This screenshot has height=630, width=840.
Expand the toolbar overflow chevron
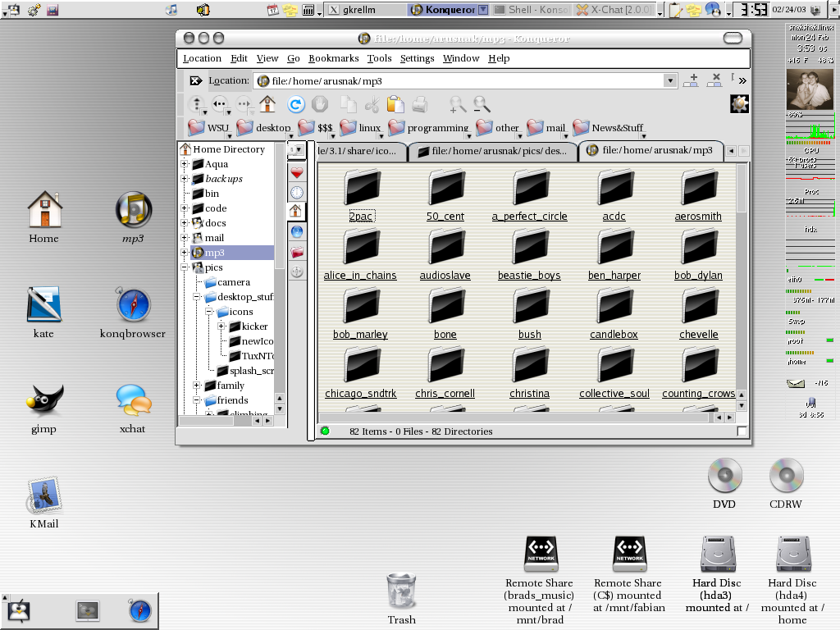[x=742, y=80]
